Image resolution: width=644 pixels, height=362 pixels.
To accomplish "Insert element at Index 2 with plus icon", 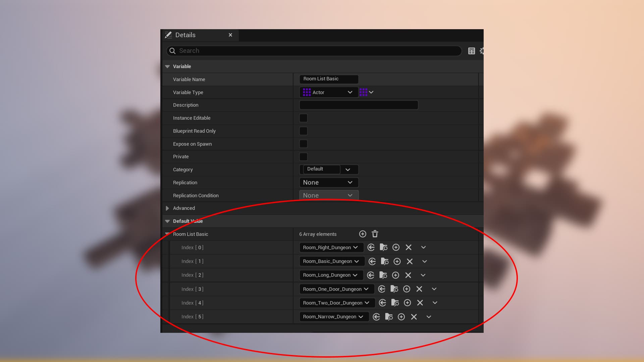I will click(395, 275).
